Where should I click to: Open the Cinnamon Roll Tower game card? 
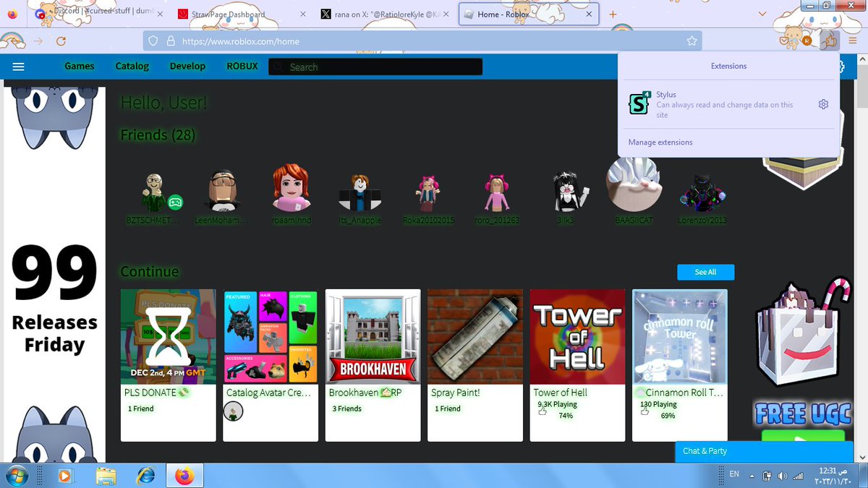(680, 365)
